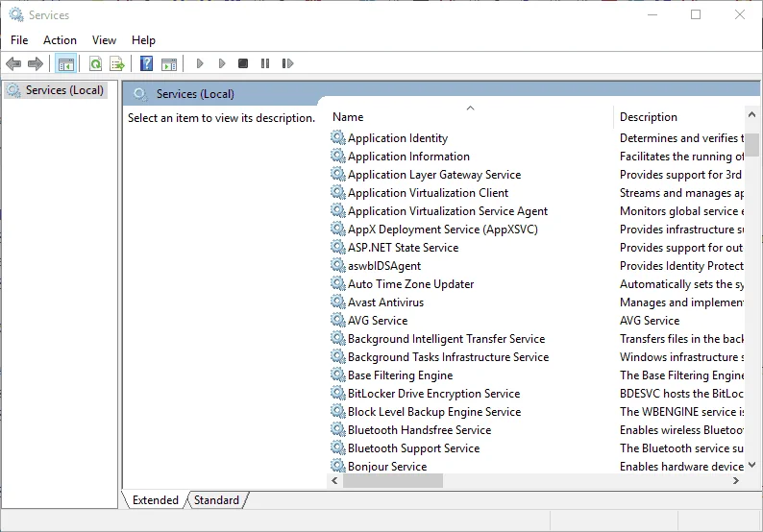Click gear icon next to Bluetooth Support Service
The height and width of the screenshot is (532, 763).
pos(337,447)
